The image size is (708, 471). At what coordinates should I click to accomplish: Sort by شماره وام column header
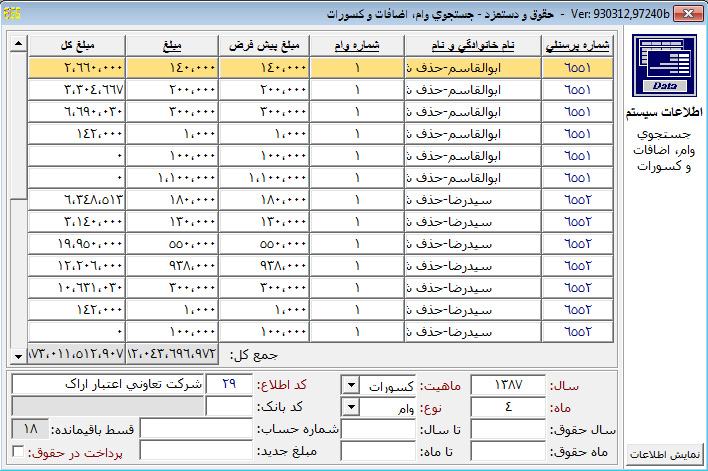[357, 46]
